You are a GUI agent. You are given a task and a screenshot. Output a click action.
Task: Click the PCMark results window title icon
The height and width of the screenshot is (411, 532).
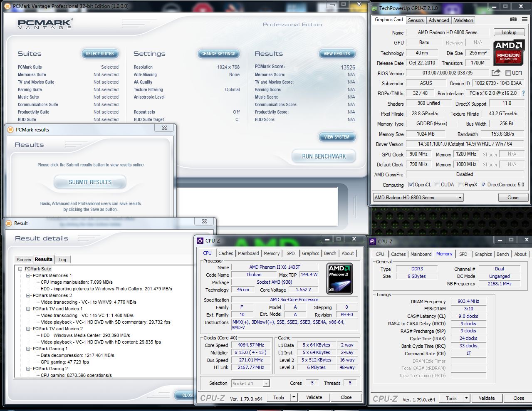tap(10, 129)
